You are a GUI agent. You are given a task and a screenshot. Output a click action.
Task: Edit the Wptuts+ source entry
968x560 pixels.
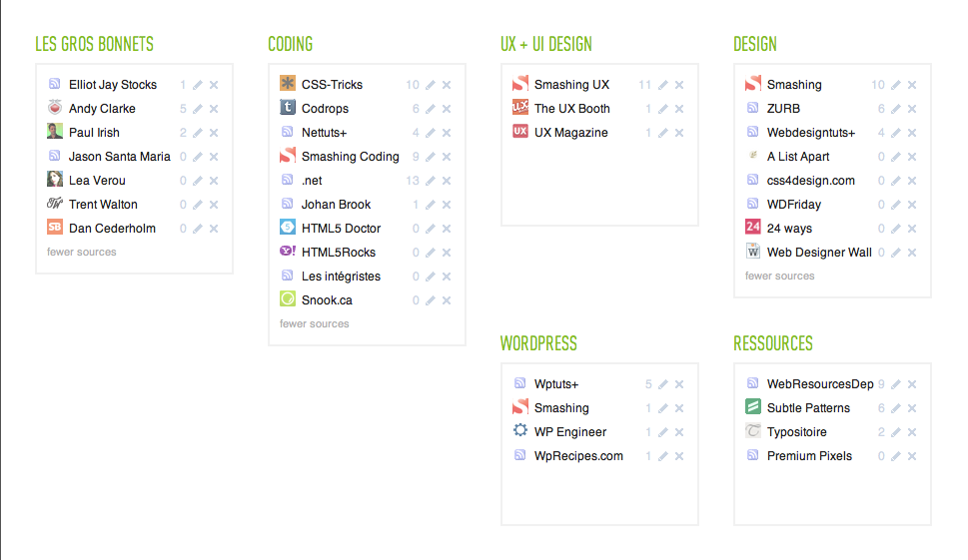(x=663, y=384)
